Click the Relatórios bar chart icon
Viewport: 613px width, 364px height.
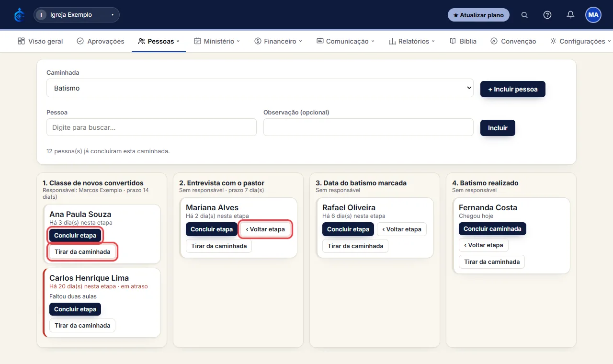click(x=392, y=41)
